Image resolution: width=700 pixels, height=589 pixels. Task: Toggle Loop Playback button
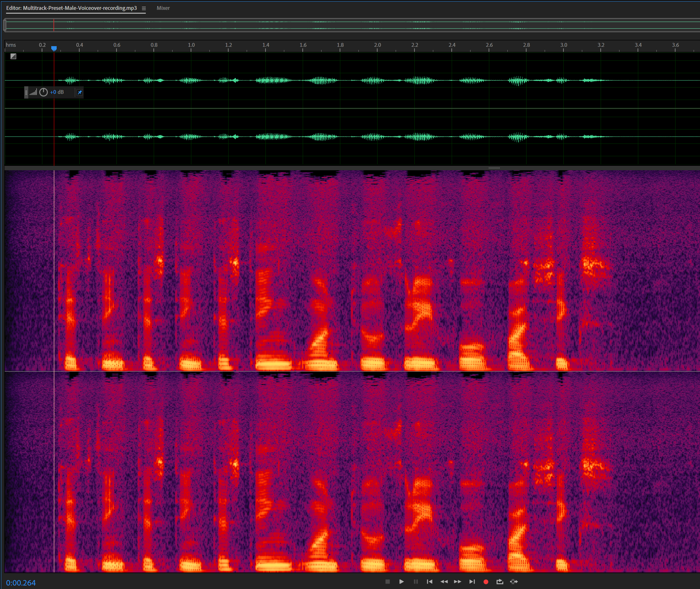500,582
